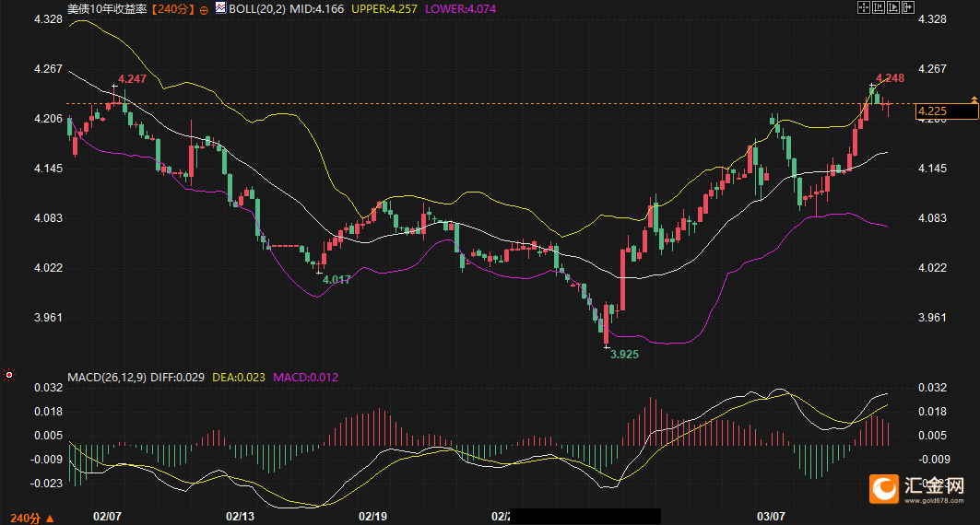980x525 pixels.
Task: Click the 4.248 high point marker
Action: click(x=890, y=78)
